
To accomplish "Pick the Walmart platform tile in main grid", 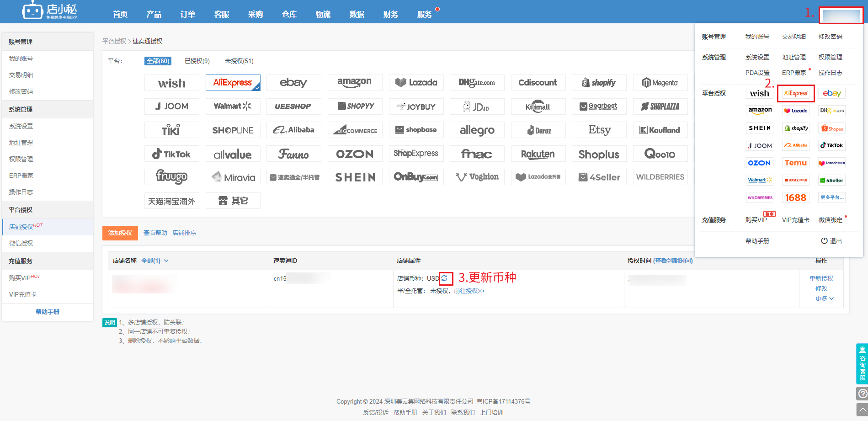I will click(233, 107).
